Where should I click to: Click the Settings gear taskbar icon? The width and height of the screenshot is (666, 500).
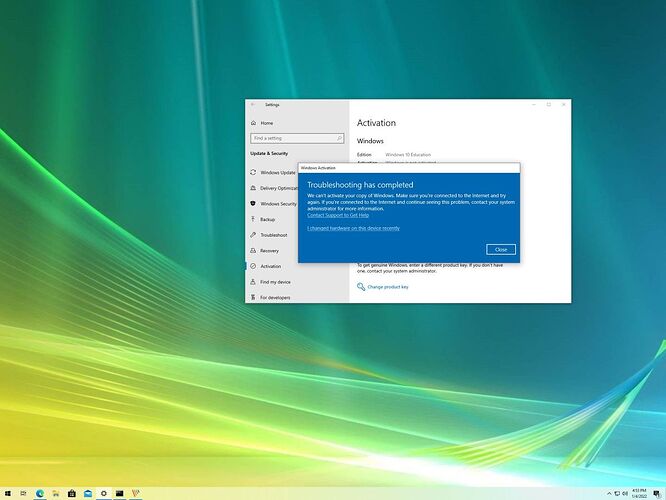pos(104,493)
